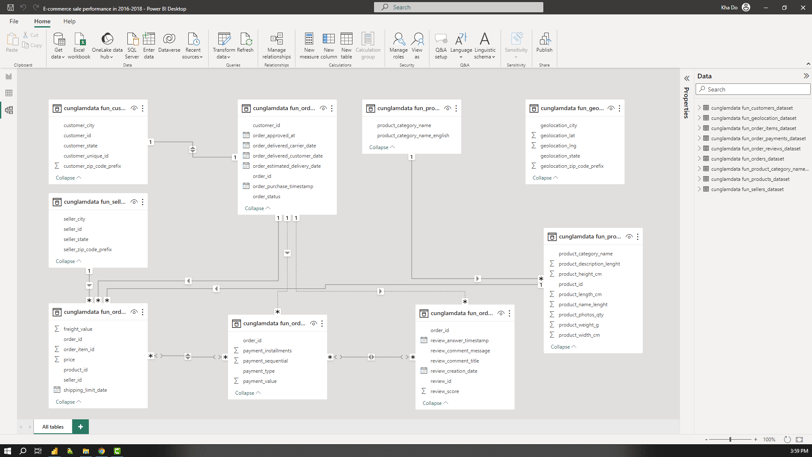Select the All tables layout tab
The width and height of the screenshot is (812, 457).
(x=53, y=426)
